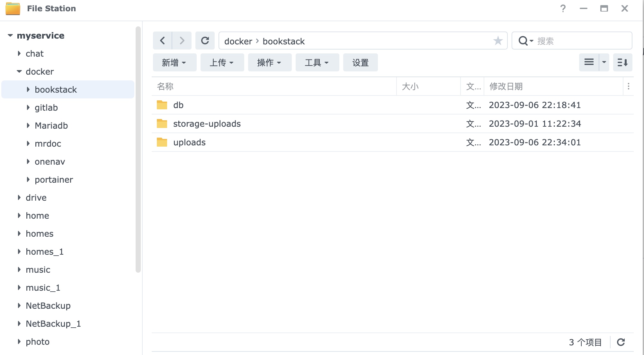The height and width of the screenshot is (355, 644).
Task: Click the forward navigation arrow
Action: tap(182, 41)
